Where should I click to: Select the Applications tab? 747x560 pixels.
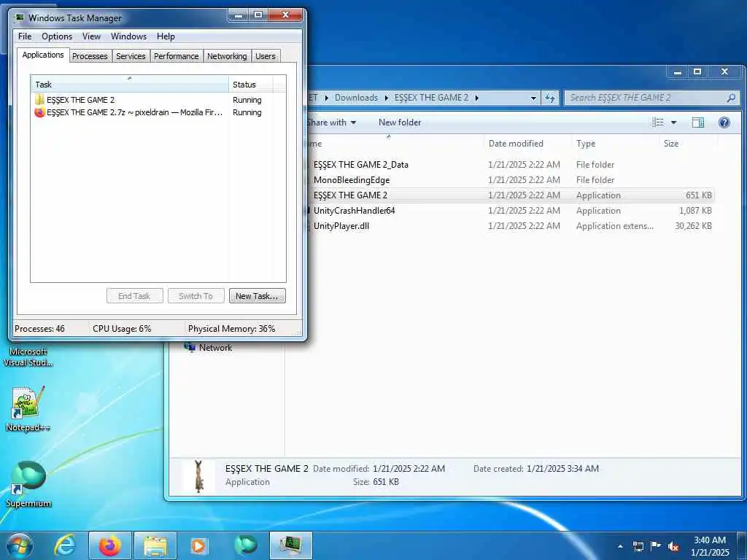coord(43,55)
